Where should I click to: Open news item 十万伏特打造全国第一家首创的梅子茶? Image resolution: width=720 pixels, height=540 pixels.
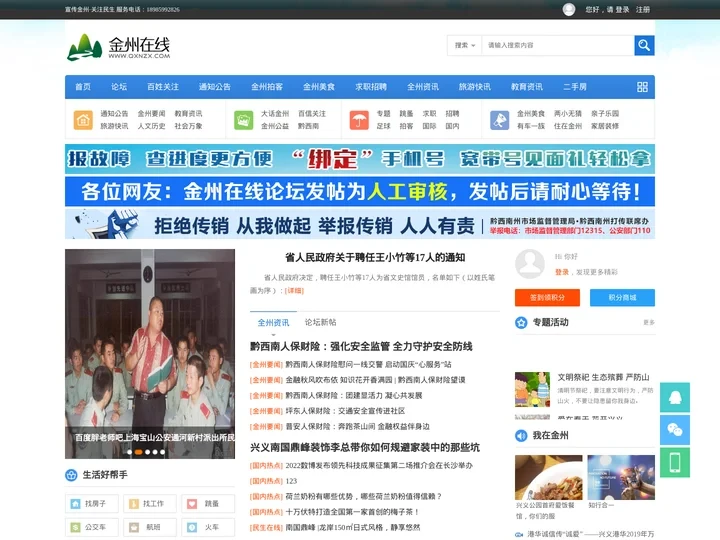[353, 512]
